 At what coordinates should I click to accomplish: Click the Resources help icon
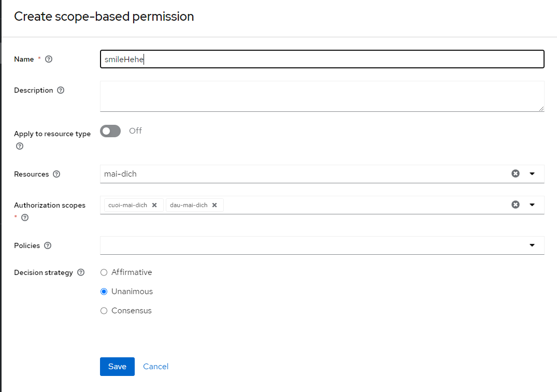click(56, 174)
